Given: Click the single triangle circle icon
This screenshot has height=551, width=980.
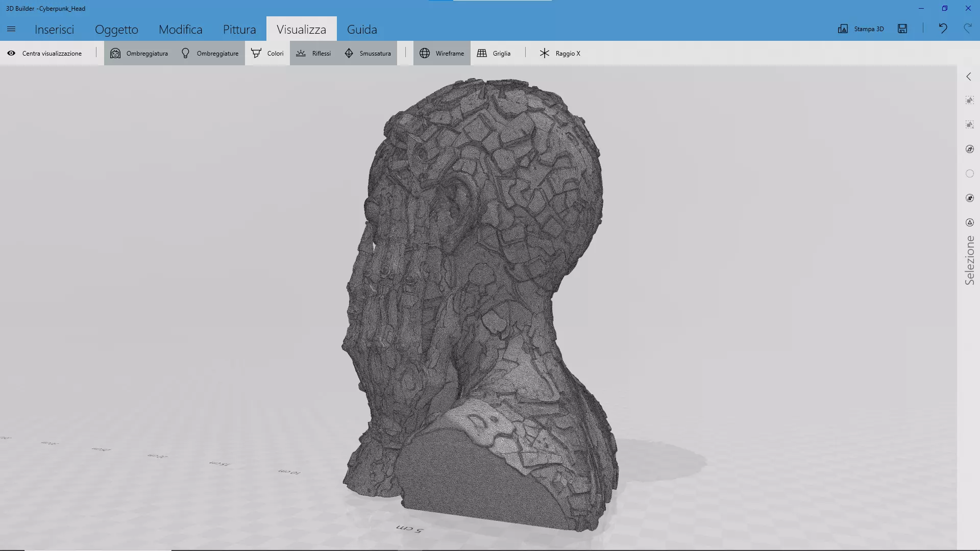Looking at the screenshot, I should click(970, 222).
